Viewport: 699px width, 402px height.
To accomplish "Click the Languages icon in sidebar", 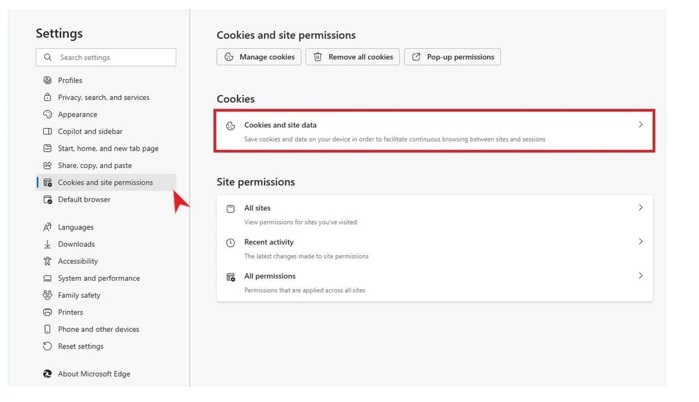I will [x=47, y=227].
